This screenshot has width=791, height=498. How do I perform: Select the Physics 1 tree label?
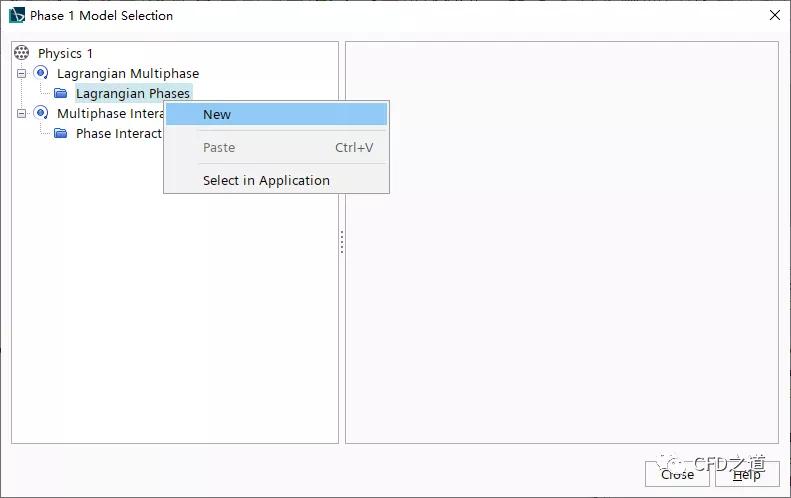coord(65,53)
